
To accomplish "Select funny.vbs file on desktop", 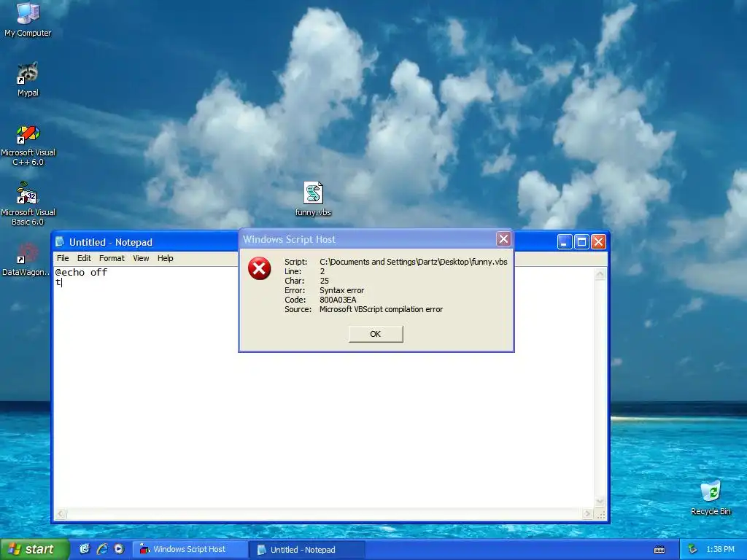I will click(x=313, y=199).
